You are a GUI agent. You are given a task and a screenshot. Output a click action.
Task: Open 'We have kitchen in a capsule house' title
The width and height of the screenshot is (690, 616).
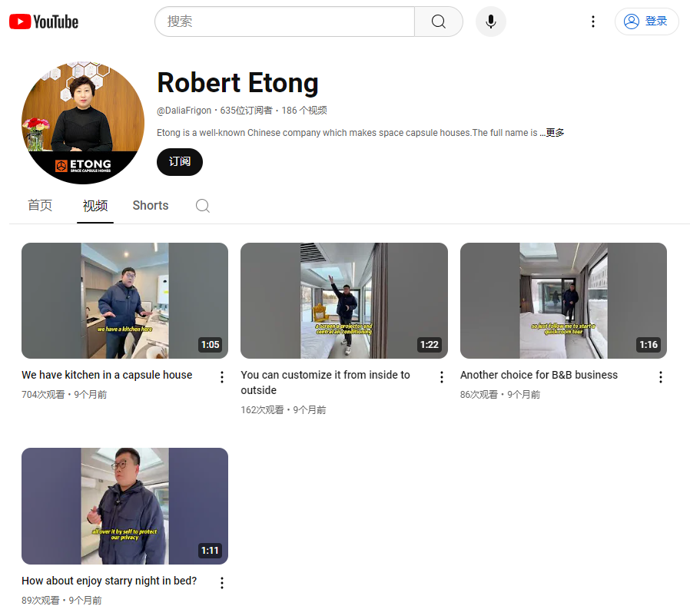pos(107,375)
